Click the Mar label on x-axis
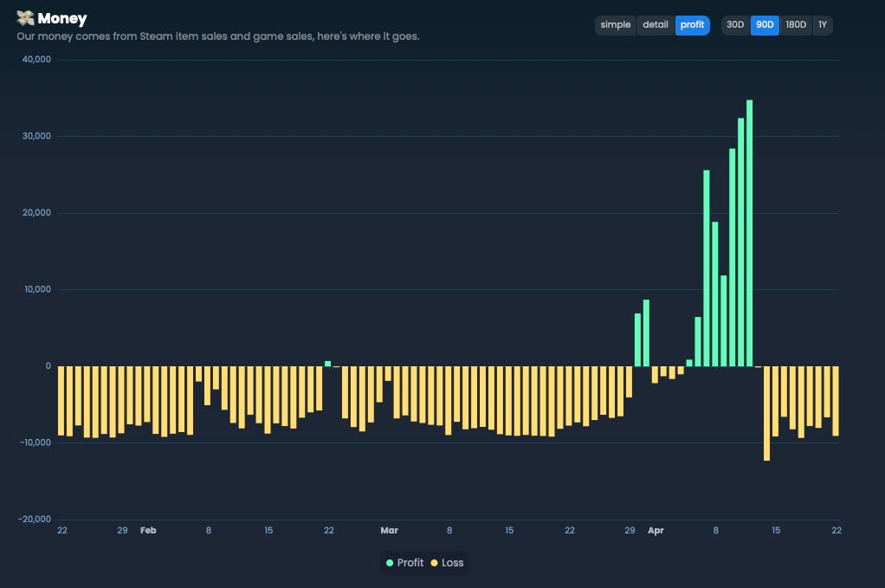Image resolution: width=885 pixels, height=588 pixels. [x=389, y=530]
